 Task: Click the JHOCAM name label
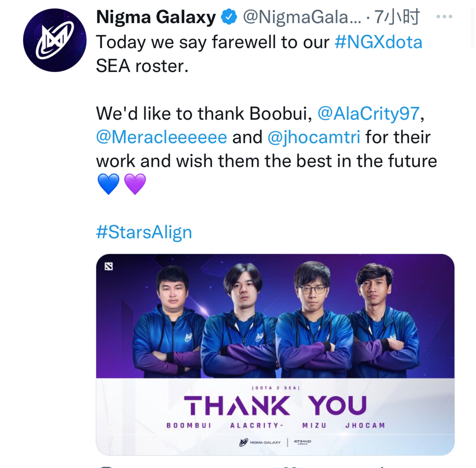[365, 426]
